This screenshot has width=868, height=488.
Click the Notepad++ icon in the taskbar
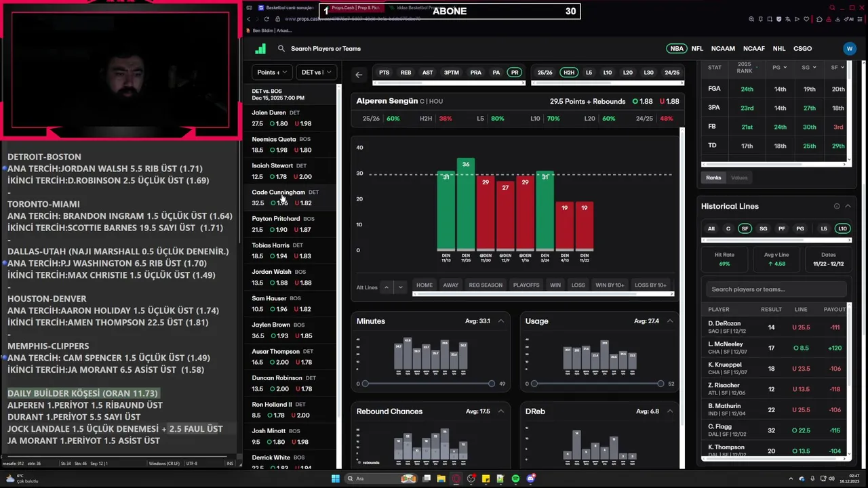tap(501, 479)
